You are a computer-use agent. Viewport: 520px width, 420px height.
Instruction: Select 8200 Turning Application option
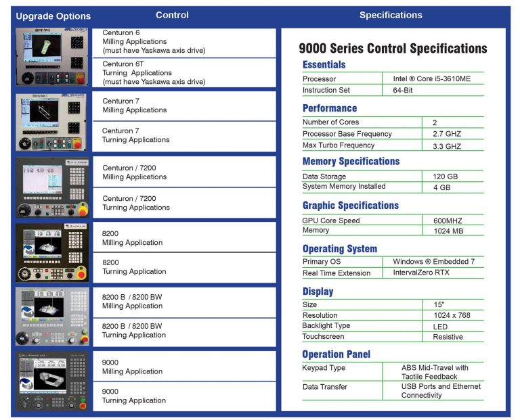coord(184,267)
